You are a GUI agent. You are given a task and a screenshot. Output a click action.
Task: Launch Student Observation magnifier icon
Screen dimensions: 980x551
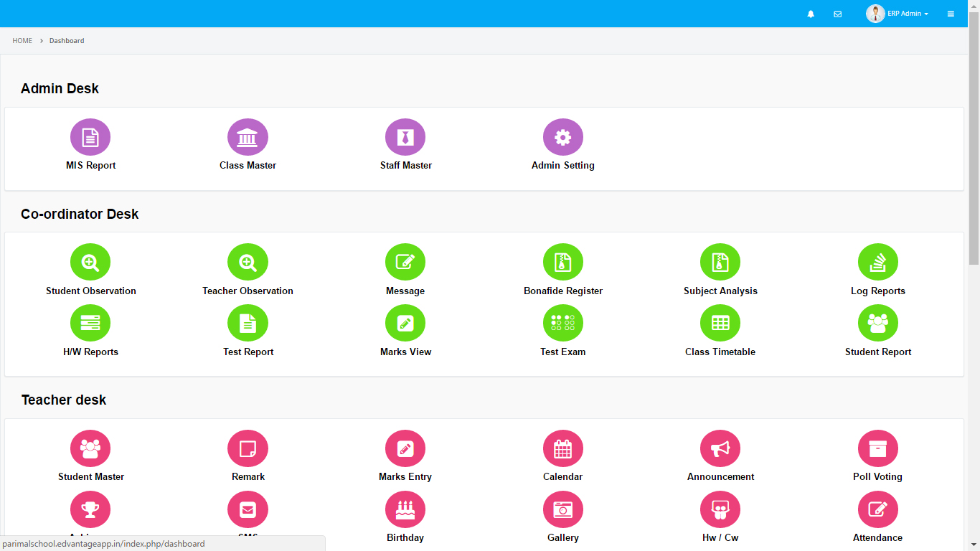(90, 263)
